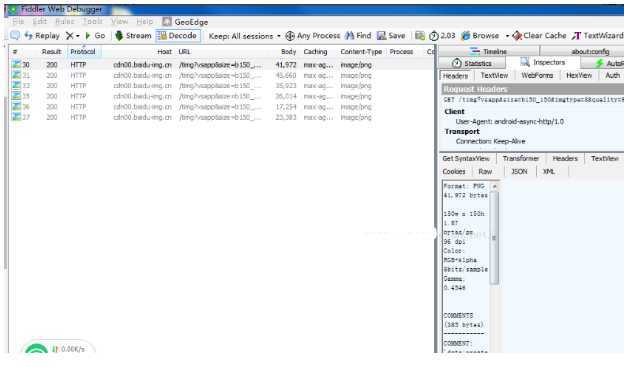This screenshot has width=624, height=367.
Task: Open the TextWizard tool
Action: click(597, 36)
